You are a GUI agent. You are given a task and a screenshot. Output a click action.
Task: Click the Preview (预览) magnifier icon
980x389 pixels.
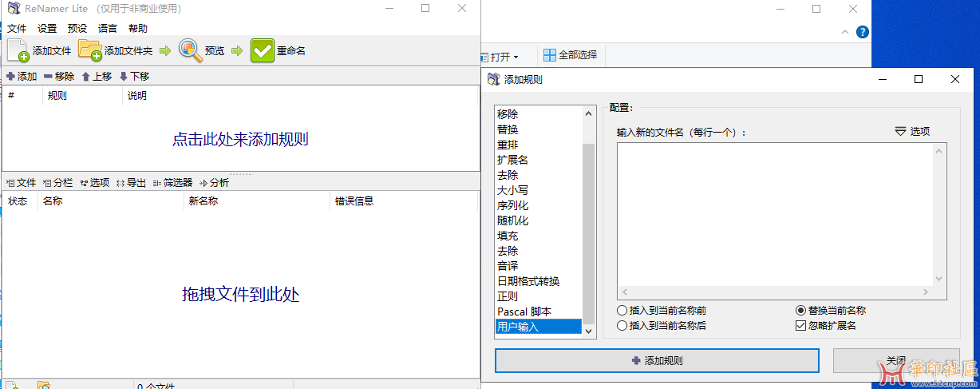coord(190,50)
